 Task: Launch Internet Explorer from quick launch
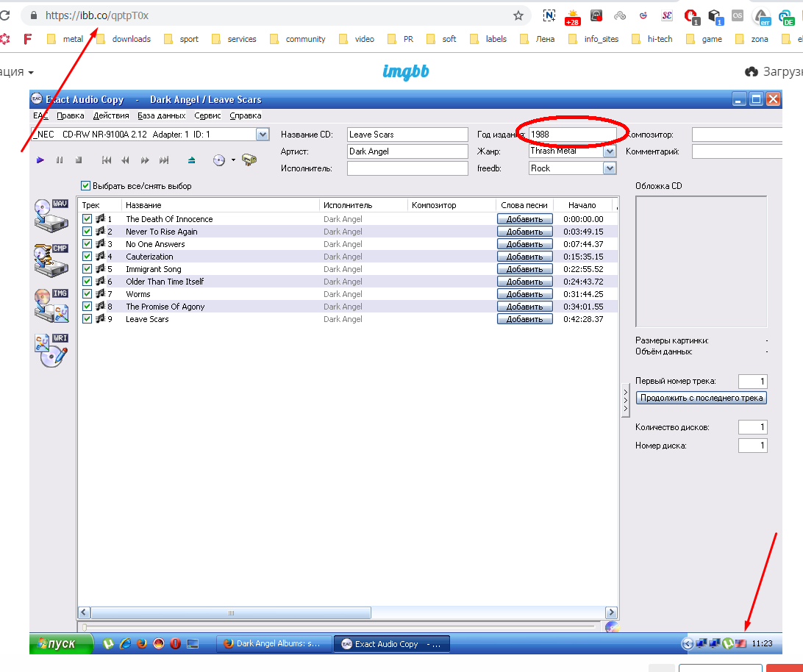click(x=125, y=644)
